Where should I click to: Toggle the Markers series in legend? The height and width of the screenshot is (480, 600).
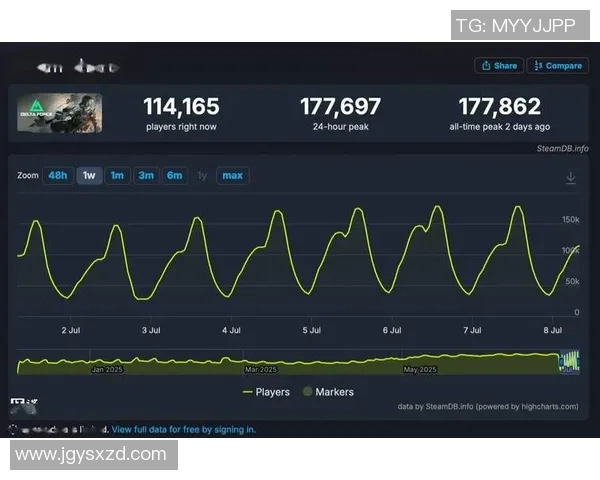point(327,392)
